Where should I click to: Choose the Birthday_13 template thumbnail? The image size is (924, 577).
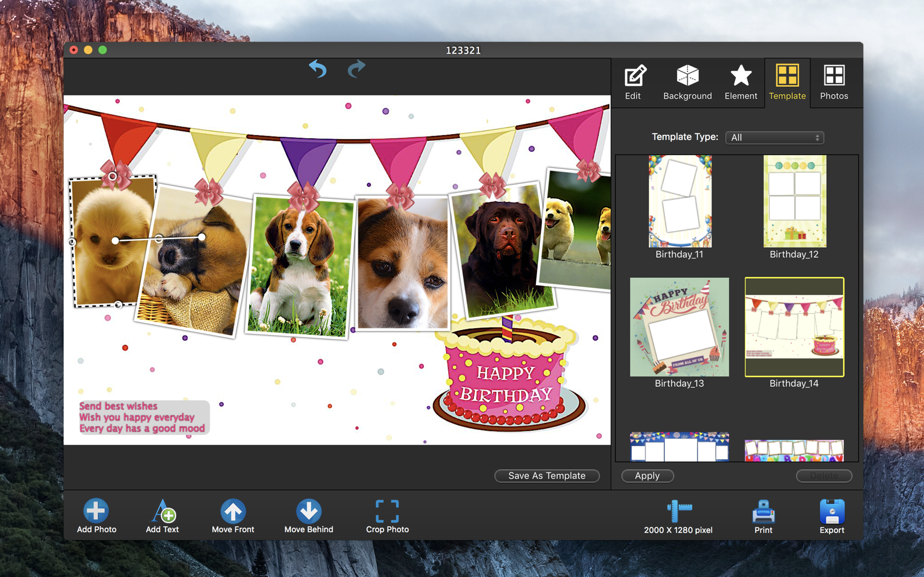tap(680, 327)
